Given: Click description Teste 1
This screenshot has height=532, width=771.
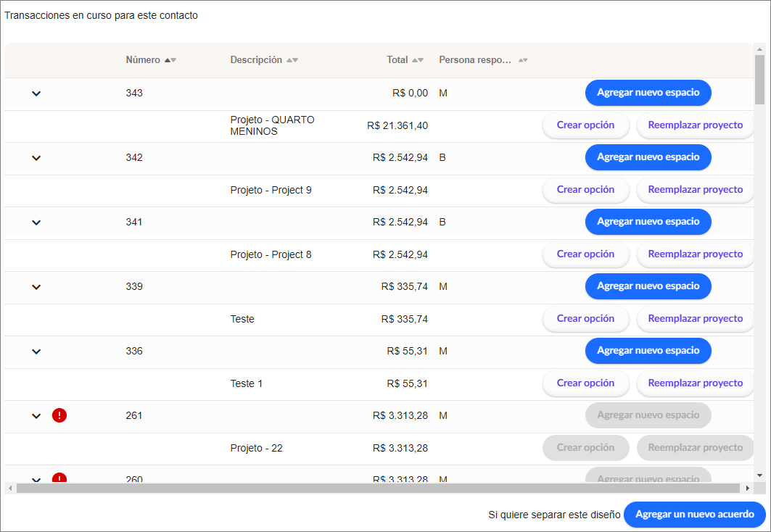Looking at the screenshot, I should tap(247, 383).
